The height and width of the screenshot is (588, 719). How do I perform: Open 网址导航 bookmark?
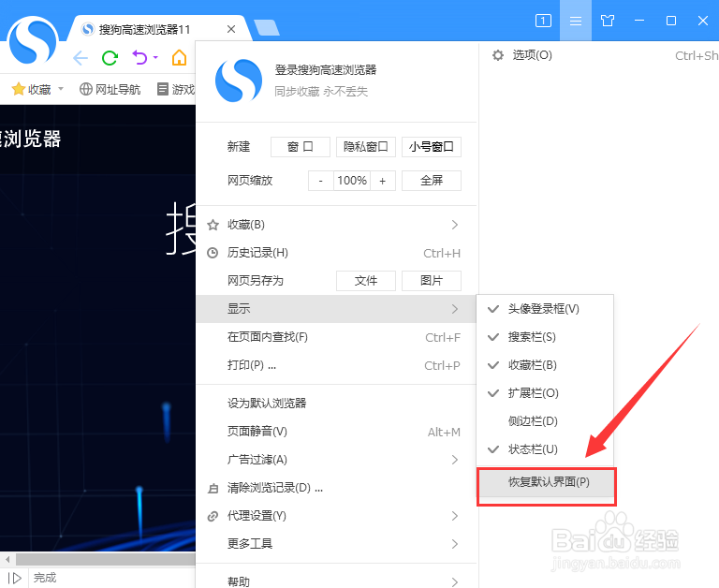click(x=110, y=89)
